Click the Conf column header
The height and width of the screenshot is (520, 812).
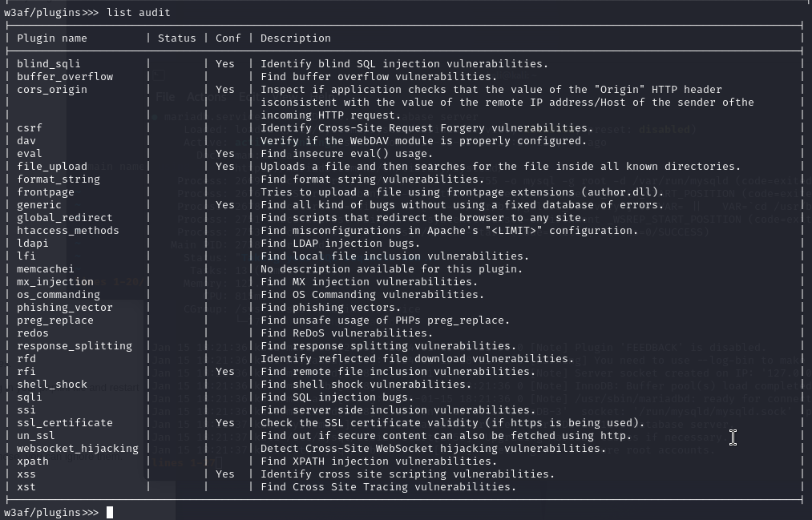coord(228,38)
